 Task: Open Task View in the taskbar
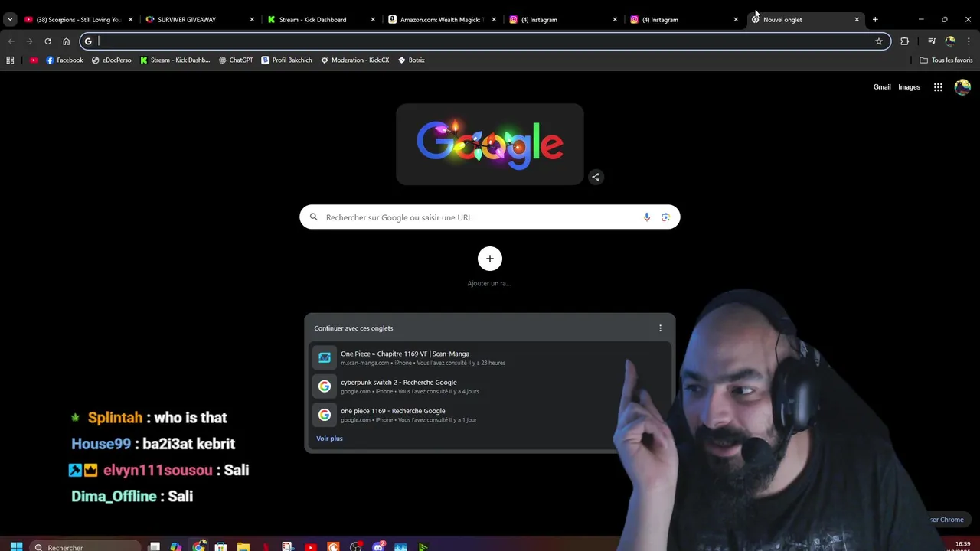click(154, 546)
